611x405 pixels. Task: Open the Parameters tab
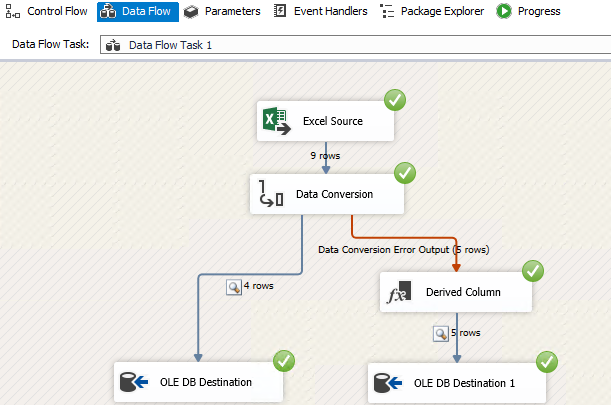point(222,11)
